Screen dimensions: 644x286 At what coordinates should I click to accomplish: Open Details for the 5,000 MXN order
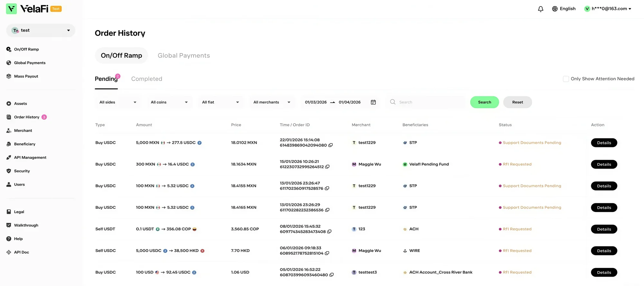(604, 143)
